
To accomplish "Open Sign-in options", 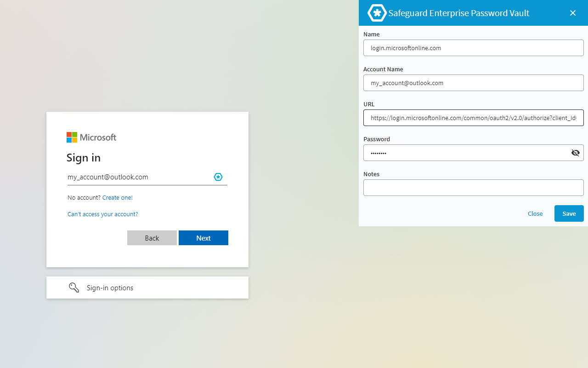I will [147, 287].
